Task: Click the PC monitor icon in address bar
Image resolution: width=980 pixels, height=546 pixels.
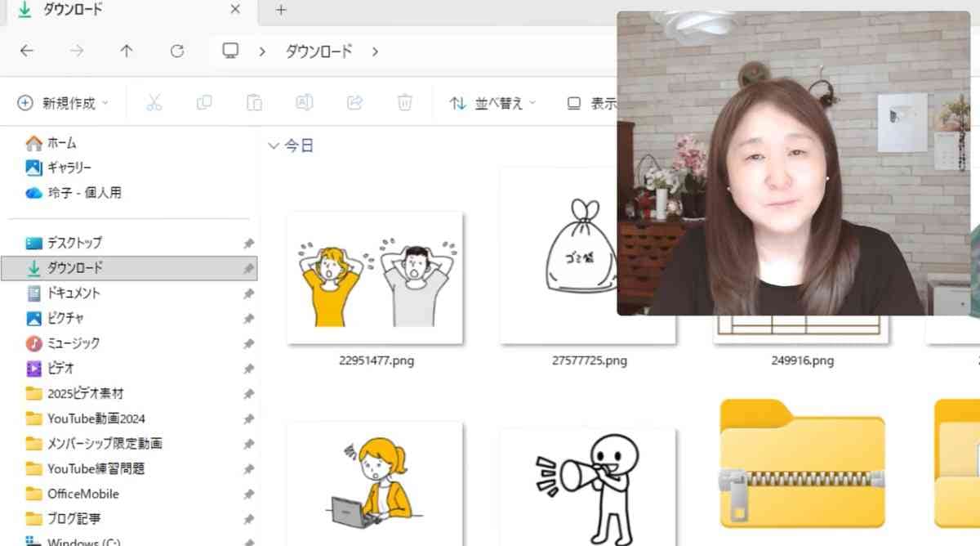Action: 231,51
